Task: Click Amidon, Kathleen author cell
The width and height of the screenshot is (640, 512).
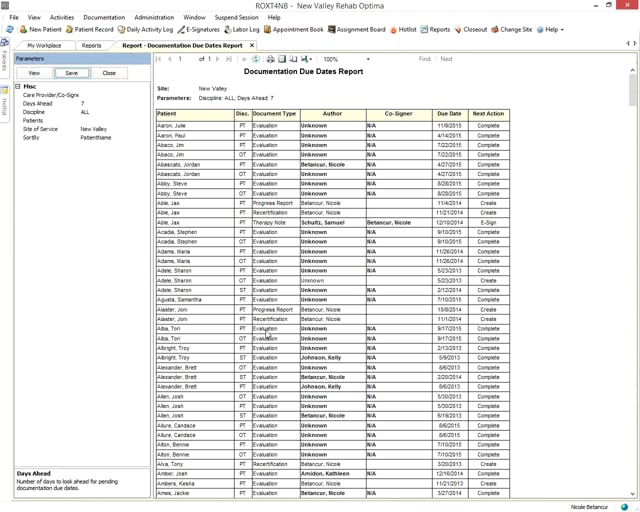Action: click(333, 474)
